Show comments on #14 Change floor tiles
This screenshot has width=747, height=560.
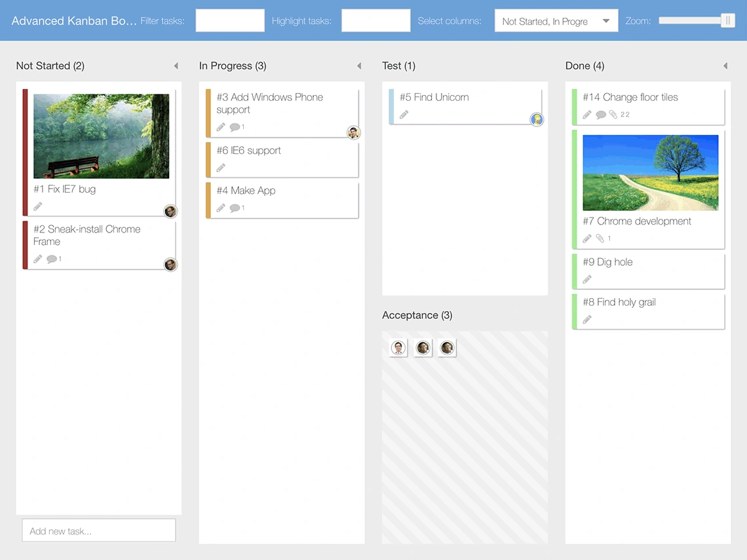(601, 114)
